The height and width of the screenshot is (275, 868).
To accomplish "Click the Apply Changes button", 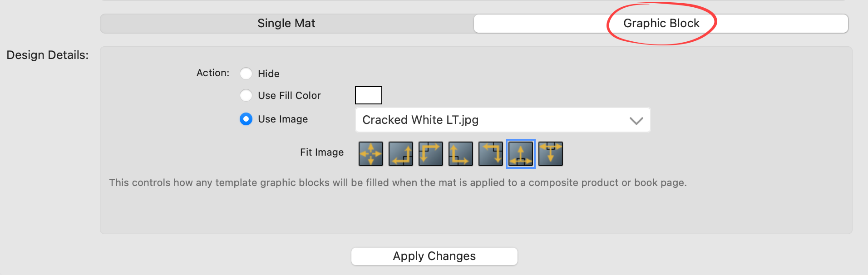I will coord(434,256).
